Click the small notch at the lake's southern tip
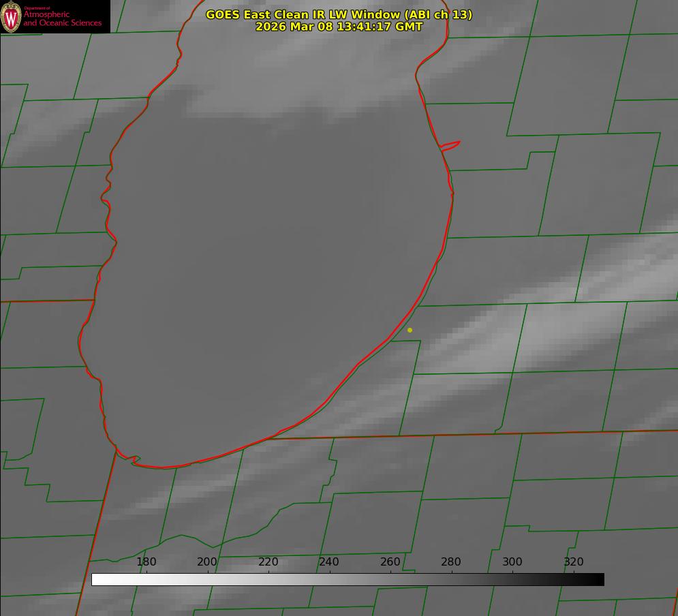 click(x=134, y=460)
